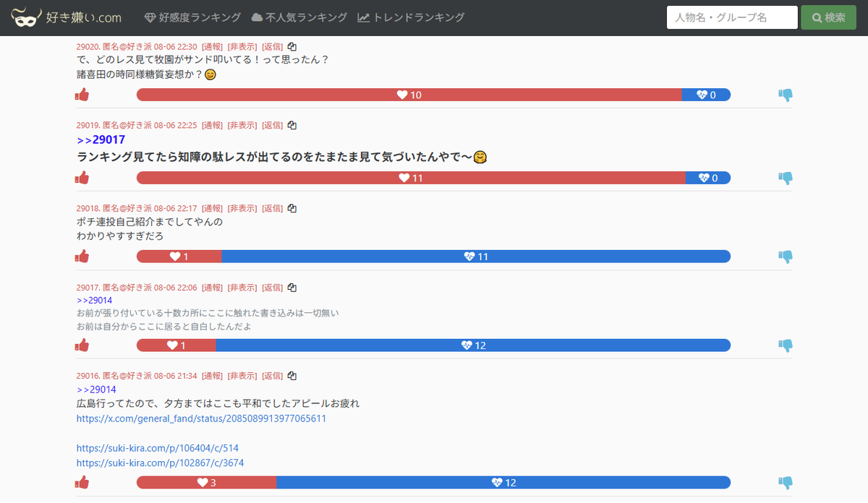The width and height of the screenshot is (868, 503).
Task: Click grey text お前は自分からここに居ると自白したんだよ
Action: coord(164,327)
